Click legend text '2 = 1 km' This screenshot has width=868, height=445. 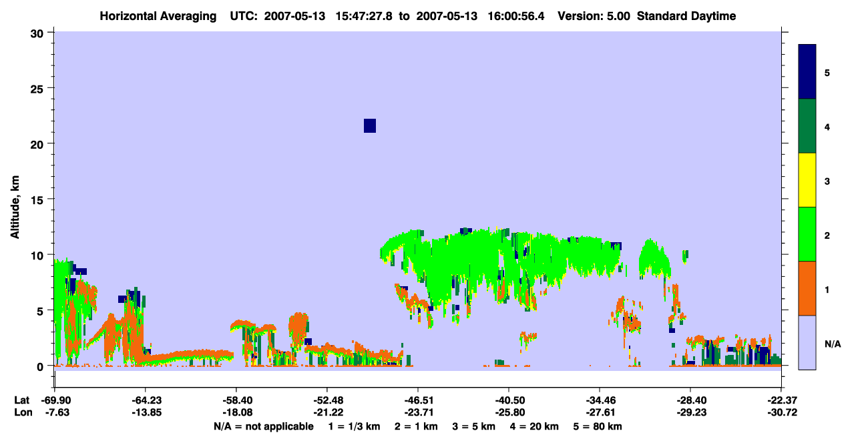(x=416, y=426)
